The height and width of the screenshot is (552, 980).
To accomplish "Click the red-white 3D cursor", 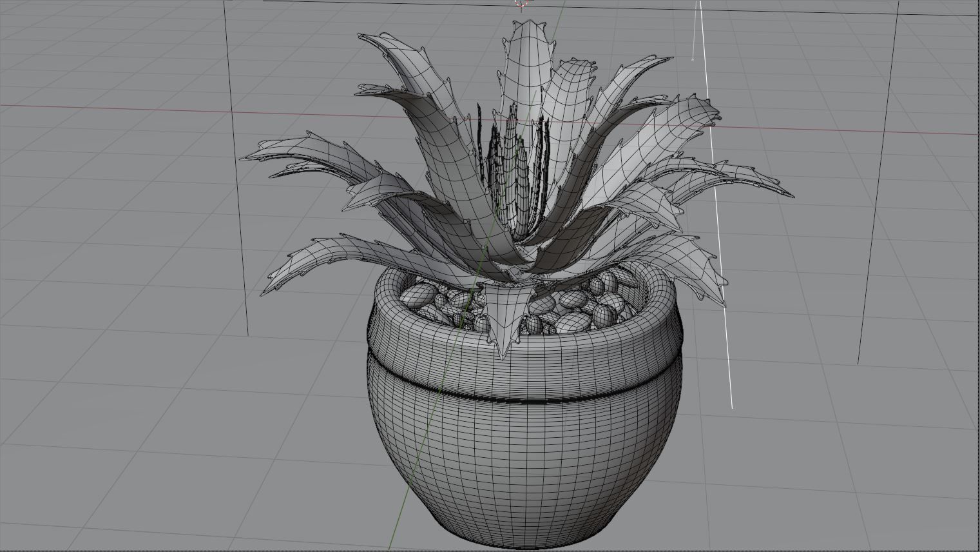I will 521,5.
